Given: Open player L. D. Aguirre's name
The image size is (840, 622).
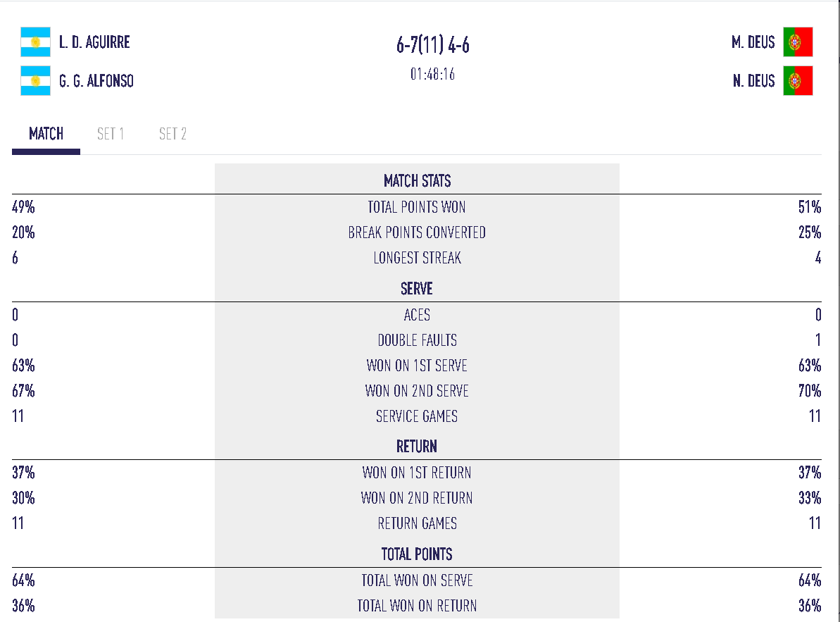Looking at the screenshot, I should tap(94, 42).
